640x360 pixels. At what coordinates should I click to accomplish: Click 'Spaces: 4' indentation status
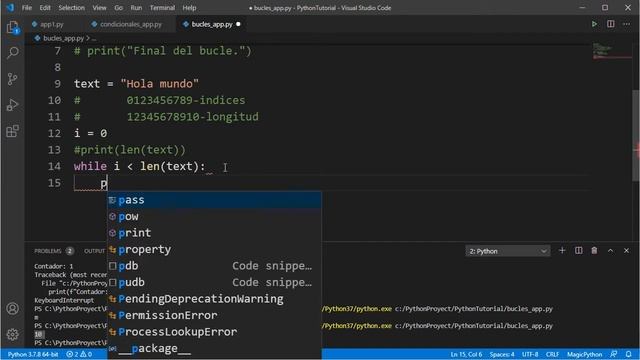[502, 354]
